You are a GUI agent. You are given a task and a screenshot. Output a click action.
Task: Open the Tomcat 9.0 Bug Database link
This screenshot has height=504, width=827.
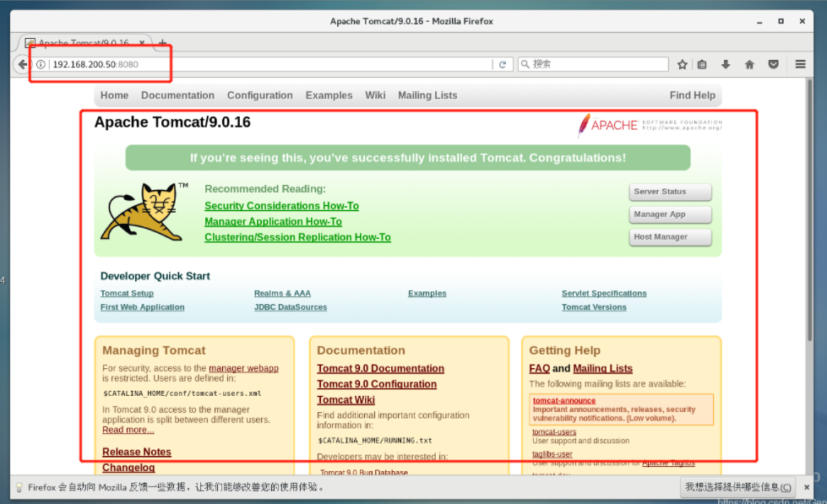[x=364, y=473]
